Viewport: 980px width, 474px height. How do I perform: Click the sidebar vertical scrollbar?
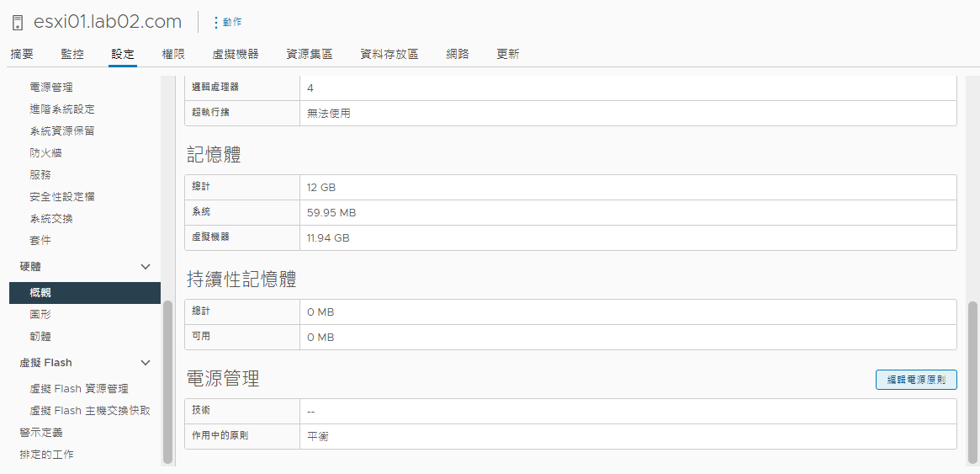167,382
